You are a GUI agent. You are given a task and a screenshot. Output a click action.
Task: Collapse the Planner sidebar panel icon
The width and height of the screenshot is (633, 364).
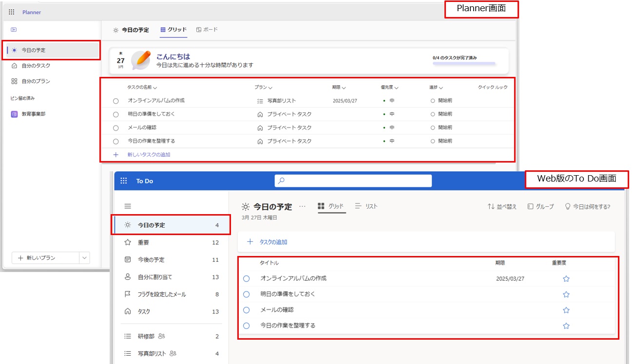click(14, 30)
